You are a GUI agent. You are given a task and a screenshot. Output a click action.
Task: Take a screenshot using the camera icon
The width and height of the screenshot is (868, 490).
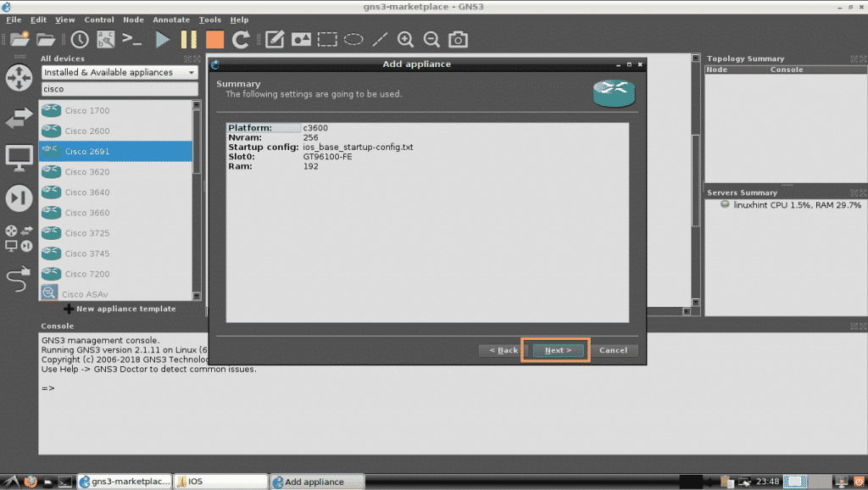pyautogui.click(x=458, y=39)
